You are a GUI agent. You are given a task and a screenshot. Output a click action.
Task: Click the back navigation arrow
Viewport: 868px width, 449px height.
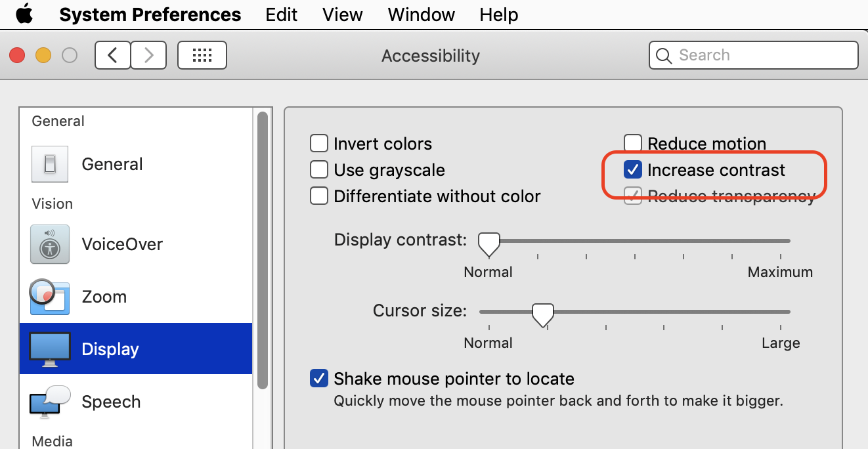coord(113,56)
